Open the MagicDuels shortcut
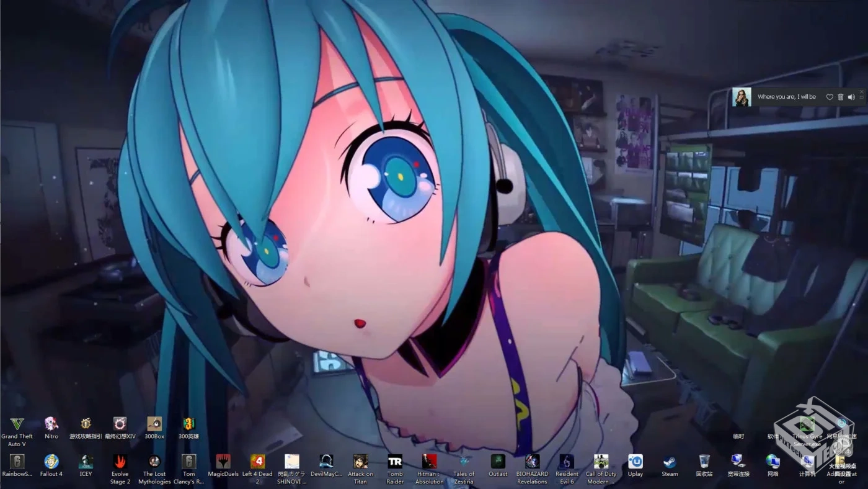 pyautogui.click(x=223, y=462)
